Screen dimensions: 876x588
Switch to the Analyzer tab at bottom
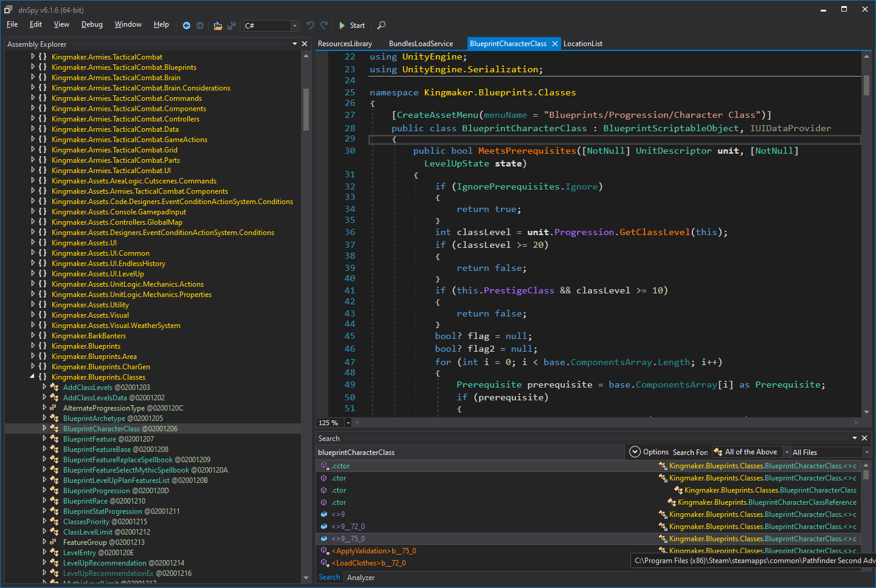360,578
